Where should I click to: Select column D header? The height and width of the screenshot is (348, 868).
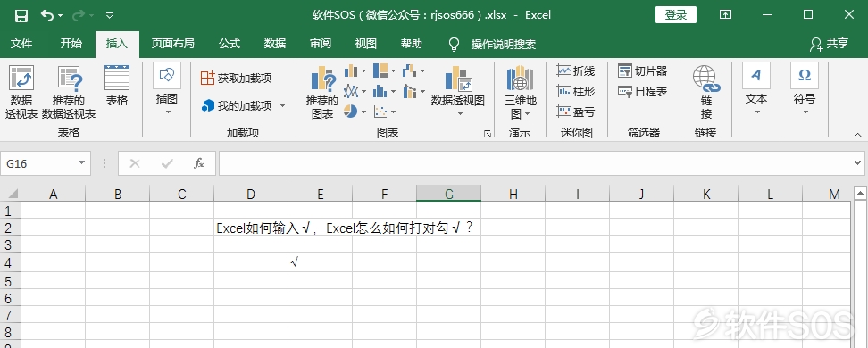(x=251, y=194)
